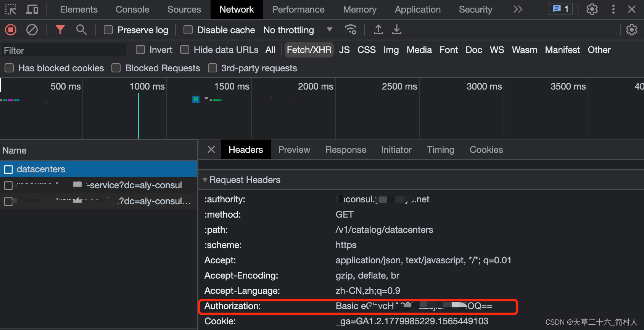Check 3rd-party requests option

click(x=213, y=68)
